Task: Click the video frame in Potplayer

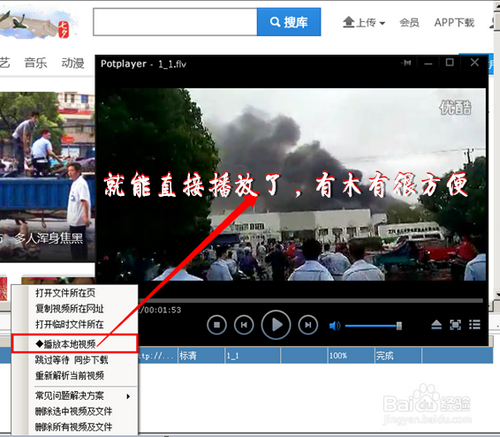Action: tap(291, 184)
